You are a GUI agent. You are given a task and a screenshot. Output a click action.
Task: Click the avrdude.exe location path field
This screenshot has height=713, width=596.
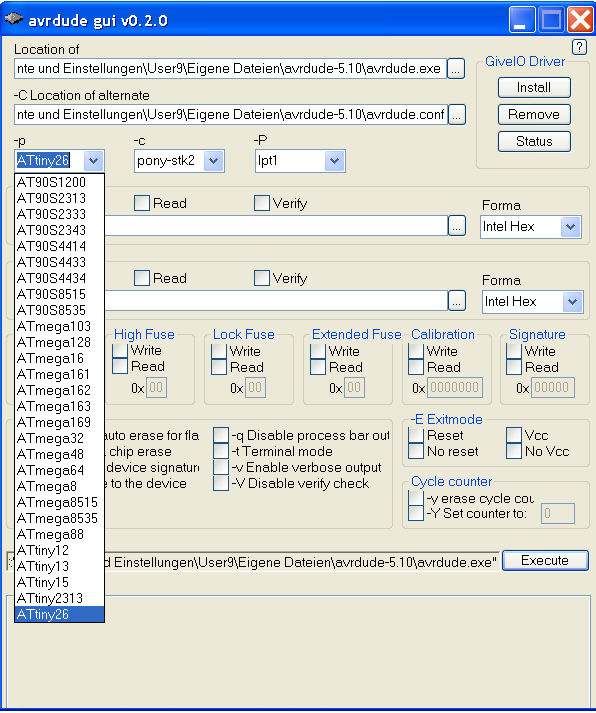click(x=230, y=69)
